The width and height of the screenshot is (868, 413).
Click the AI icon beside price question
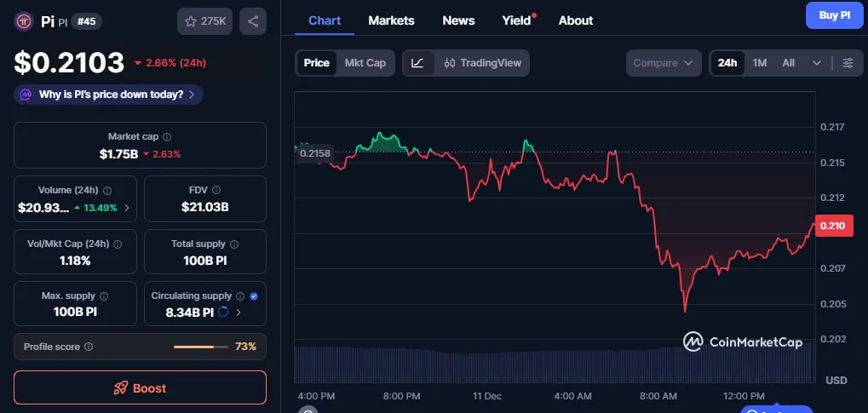[x=26, y=95]
